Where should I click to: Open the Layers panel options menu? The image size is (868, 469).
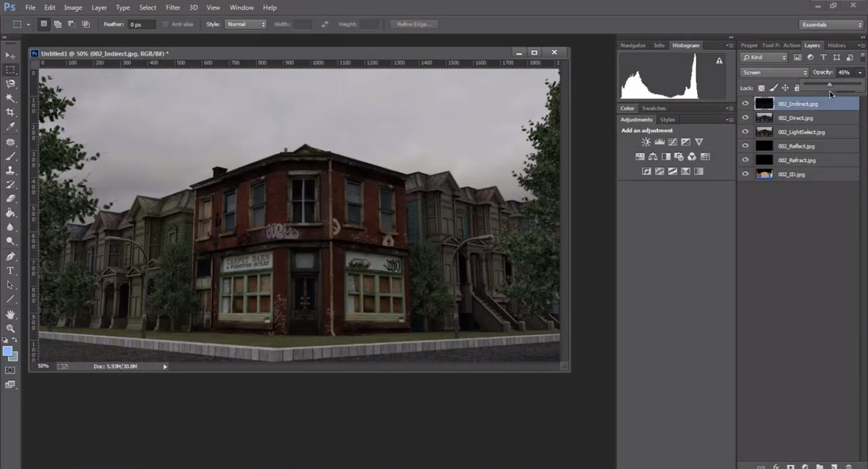click(x=861, y=45)
